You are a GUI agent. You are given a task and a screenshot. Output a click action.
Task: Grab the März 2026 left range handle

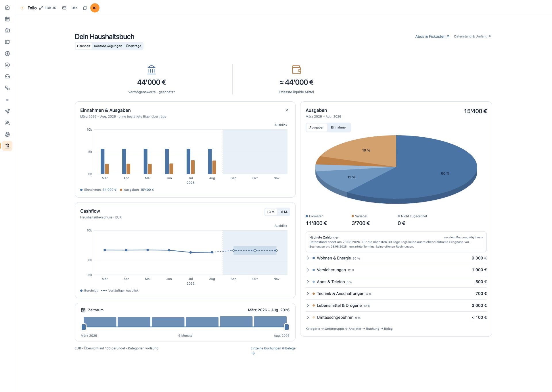[x=84, y=327]
